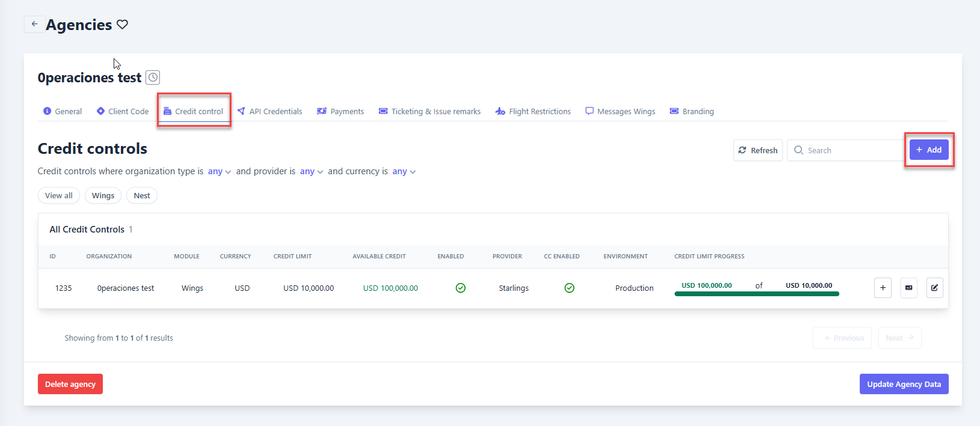980x426 pixels.
Task: Click the Delete agency button
Action: coord(70,384)
